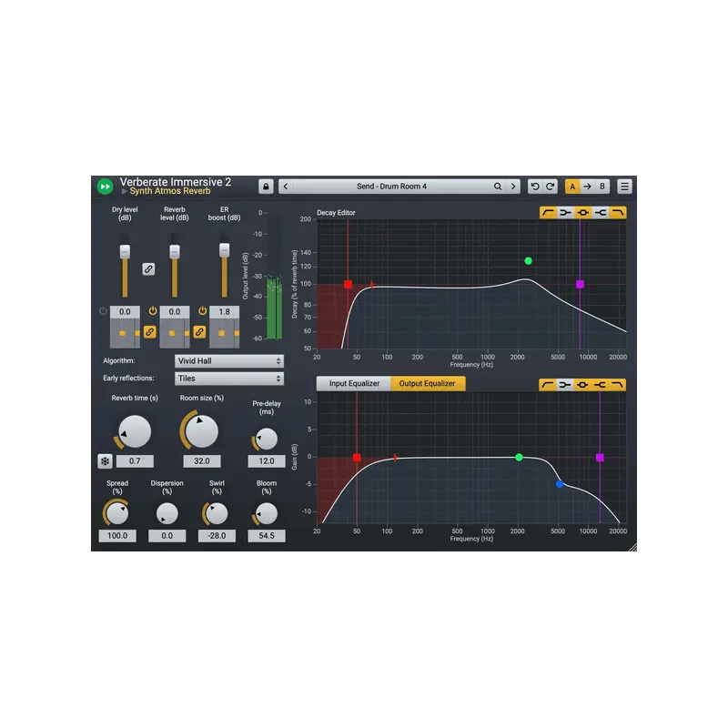
Task: Open the Early reflections dropdown Tiles
Action: (x=229, y=379)
